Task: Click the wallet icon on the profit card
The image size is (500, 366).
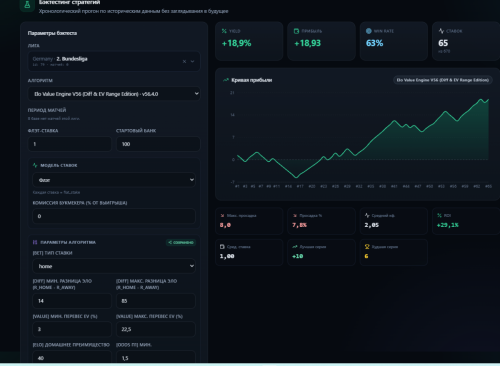Action: [x=296, y=31]
